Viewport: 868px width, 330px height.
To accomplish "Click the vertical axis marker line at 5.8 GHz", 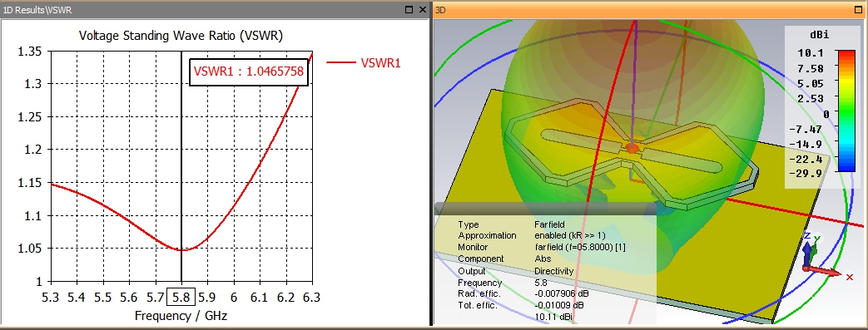I will pyautogui.click(x=181, y=165).
